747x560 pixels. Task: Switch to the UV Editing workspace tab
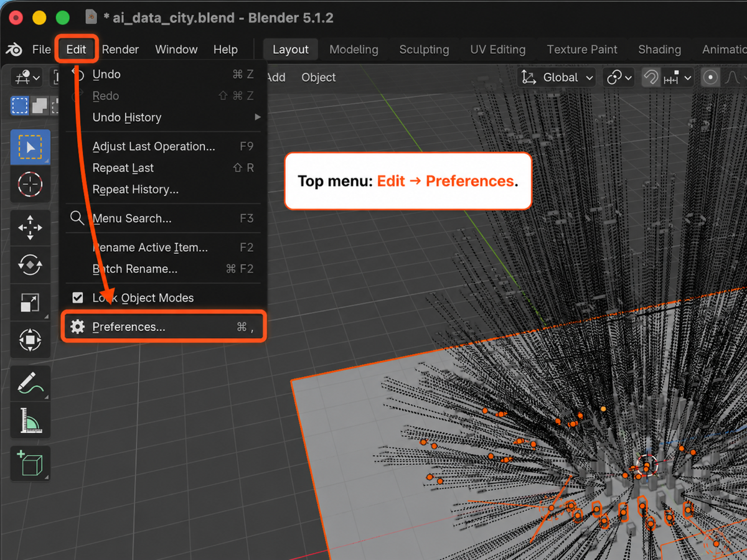pos(498,50)
